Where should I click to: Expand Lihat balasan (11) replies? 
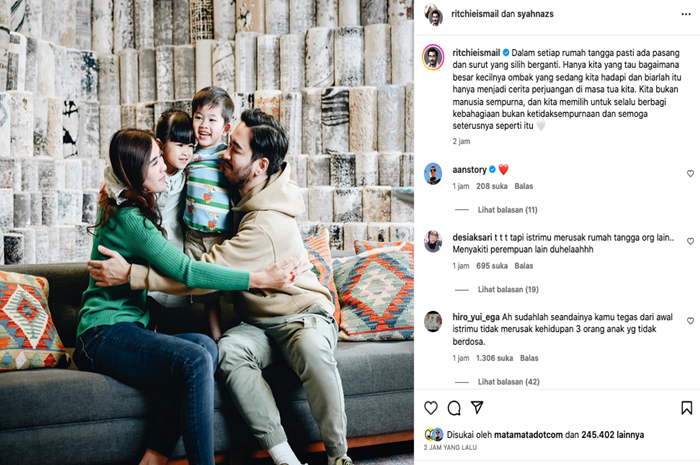tap(507, 210)
